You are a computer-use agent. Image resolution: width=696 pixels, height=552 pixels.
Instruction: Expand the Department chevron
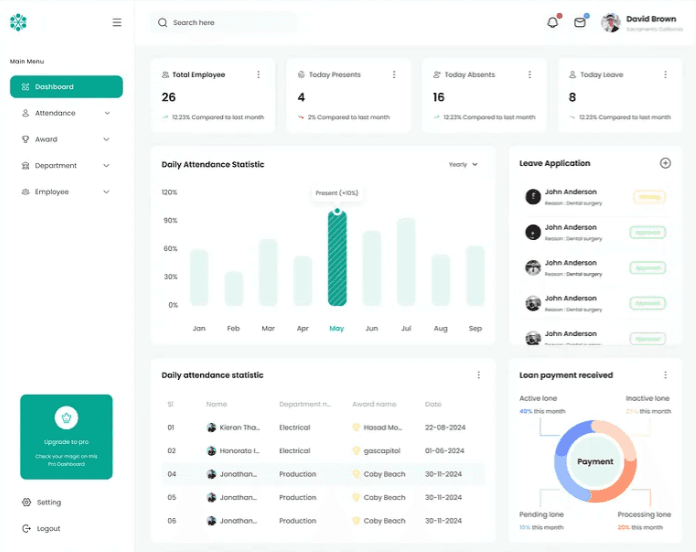(x=107, y=166)
